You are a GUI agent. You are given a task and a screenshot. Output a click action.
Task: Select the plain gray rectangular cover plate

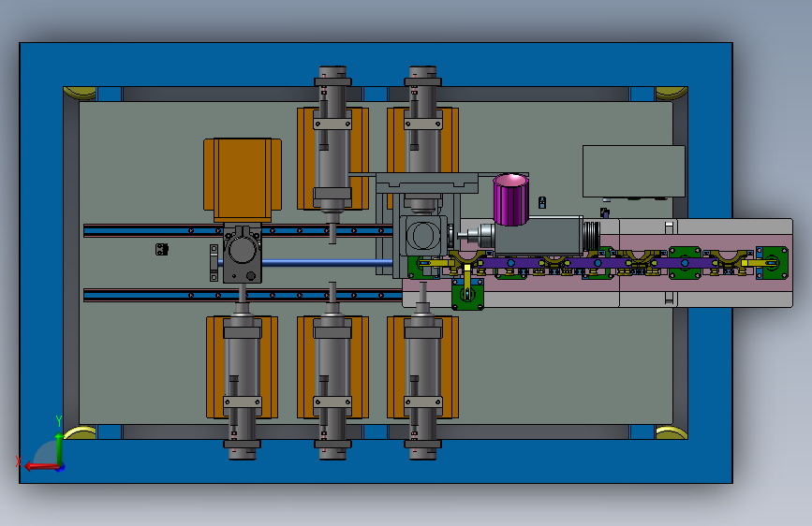(x=633, y=171)
